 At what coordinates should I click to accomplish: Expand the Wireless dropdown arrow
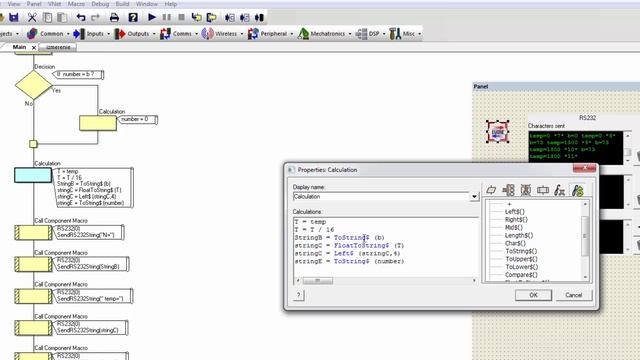tap(242, 34)
